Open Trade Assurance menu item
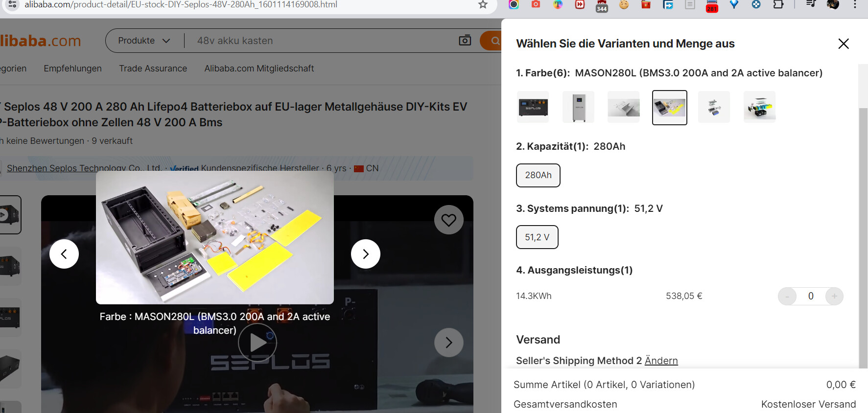This screenshot has width=868, height=413. click(153, 69)
